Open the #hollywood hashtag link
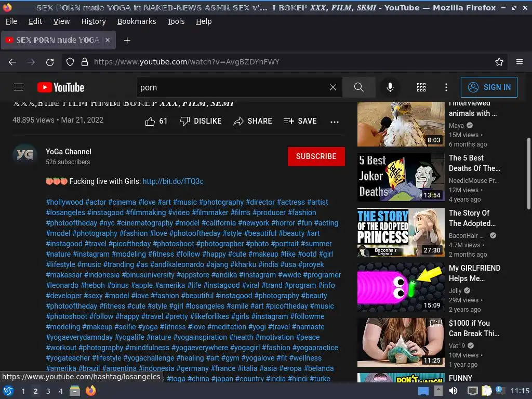This screenshot has width=532, height=399. click(64, 202)
